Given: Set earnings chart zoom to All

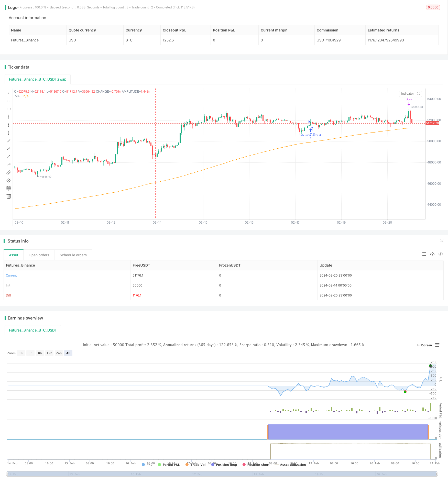Looking at the screenshot, I should (68, 353).
